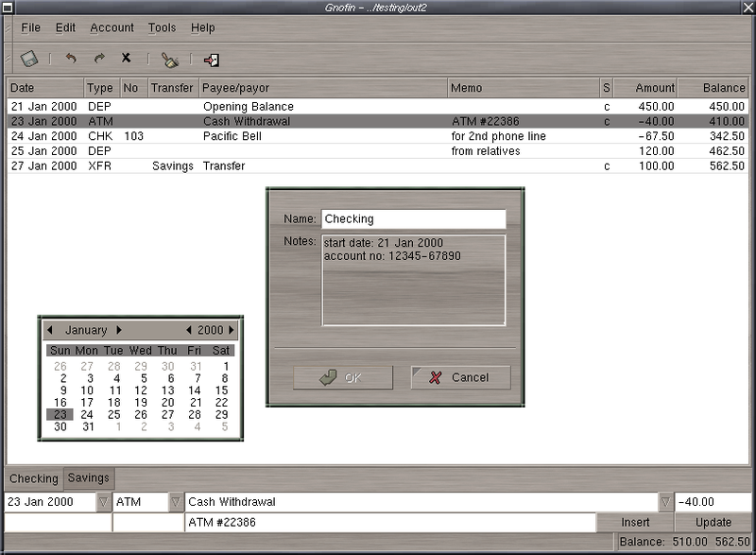The width and height of the screenshot is (756, 555).
Task: Click the Payee/payor column header
Action: tap(323, 88)
